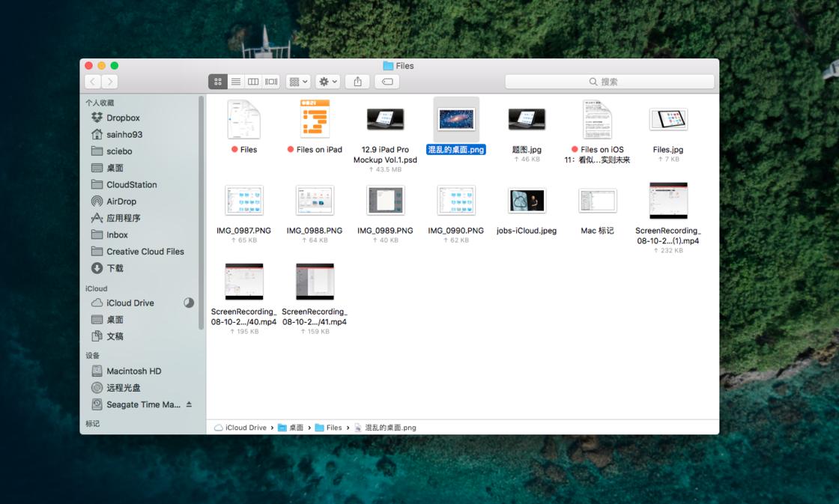
Task: Click the search field
Action: click(x=609, y=82)
